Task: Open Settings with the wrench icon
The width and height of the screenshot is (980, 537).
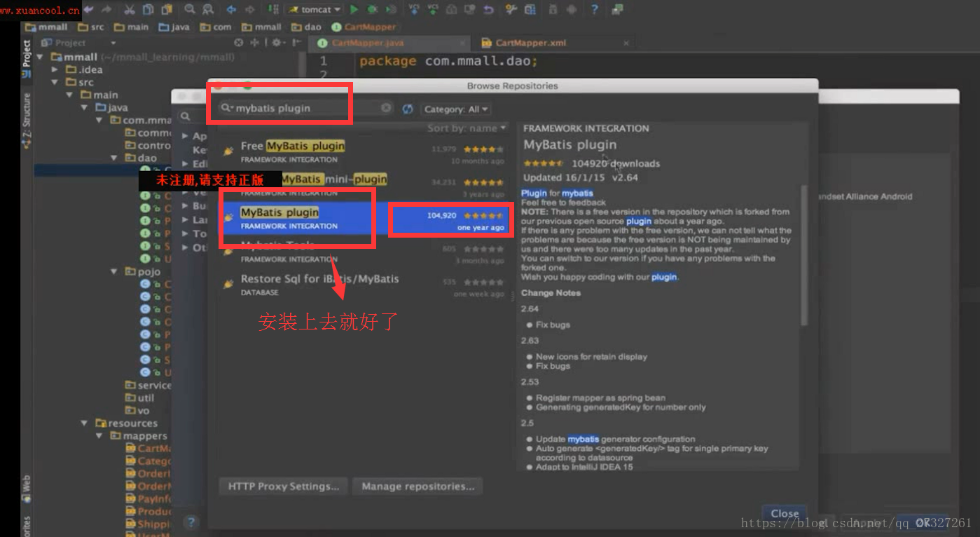Action: point(511,10)
